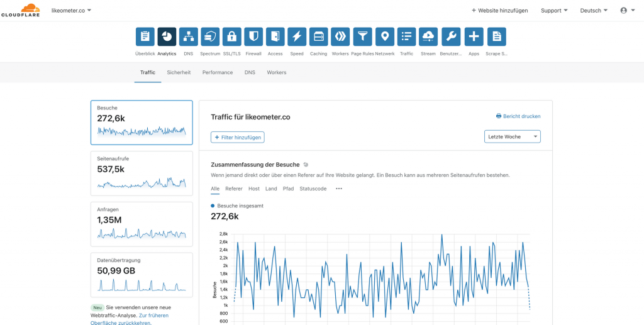Viewport: 644px width, 325px height.
Task: Open the Traffic list icon
Action: click(407, 36)
